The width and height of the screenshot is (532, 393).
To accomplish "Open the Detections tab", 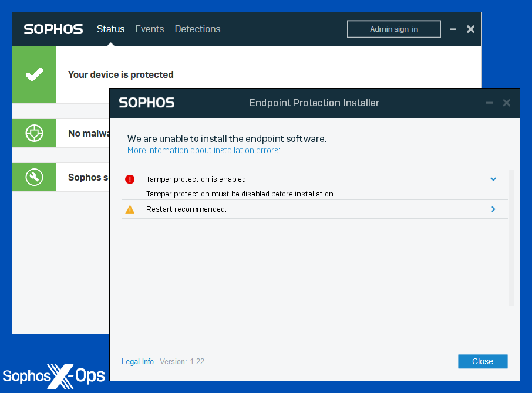I will click(197, 29).
